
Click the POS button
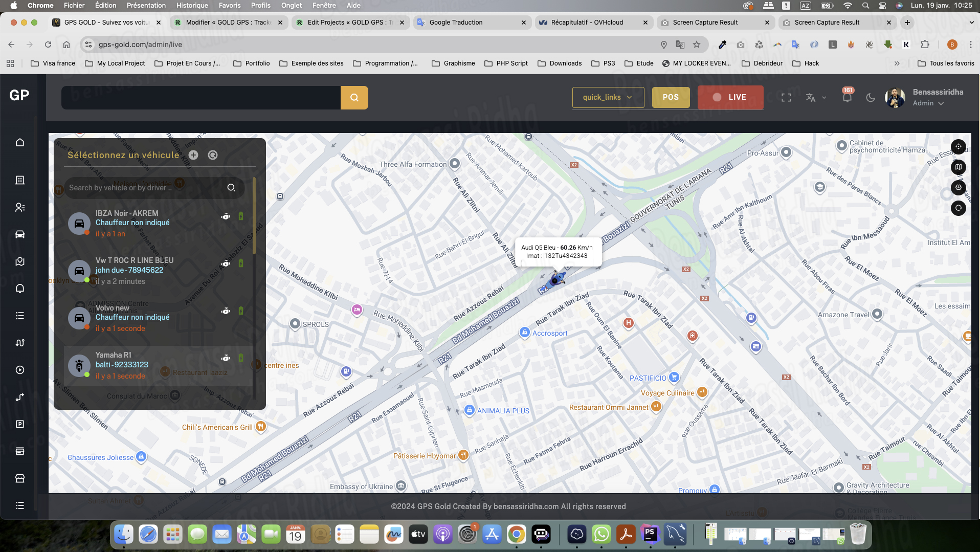coord(671,97)
